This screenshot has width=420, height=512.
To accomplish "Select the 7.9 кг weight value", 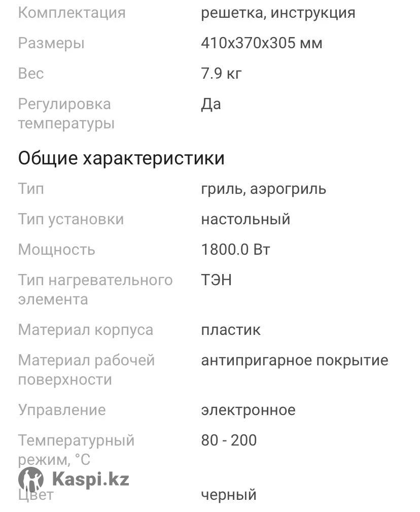I will pos(221,74).
